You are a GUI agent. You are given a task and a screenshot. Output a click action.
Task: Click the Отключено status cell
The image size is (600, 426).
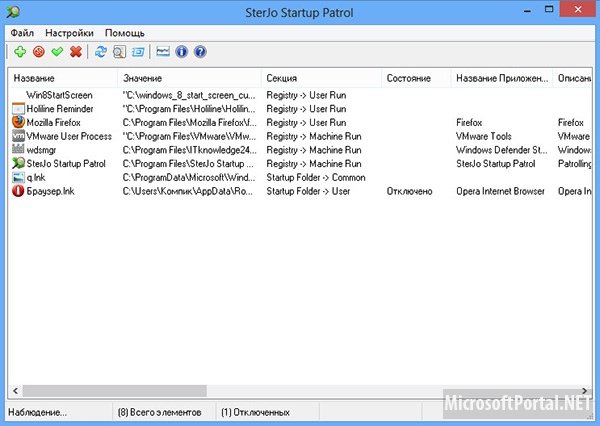[409, 191]
